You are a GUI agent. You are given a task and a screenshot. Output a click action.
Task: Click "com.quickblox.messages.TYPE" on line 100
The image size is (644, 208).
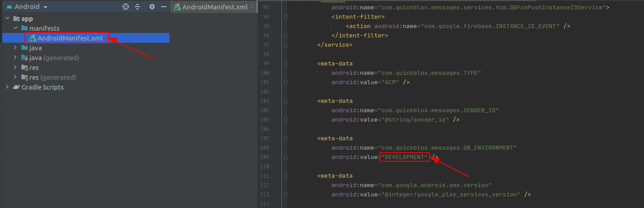(429, 73)
